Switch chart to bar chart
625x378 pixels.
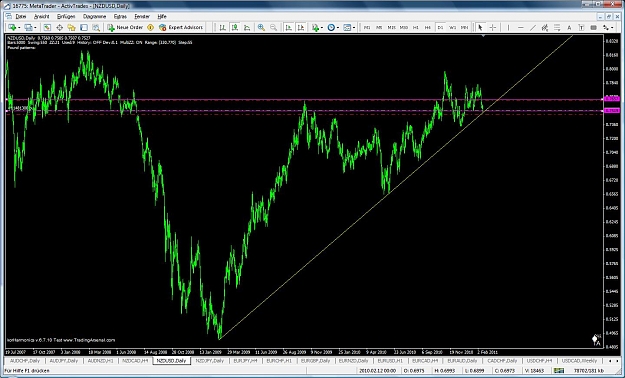pos(223,28)
